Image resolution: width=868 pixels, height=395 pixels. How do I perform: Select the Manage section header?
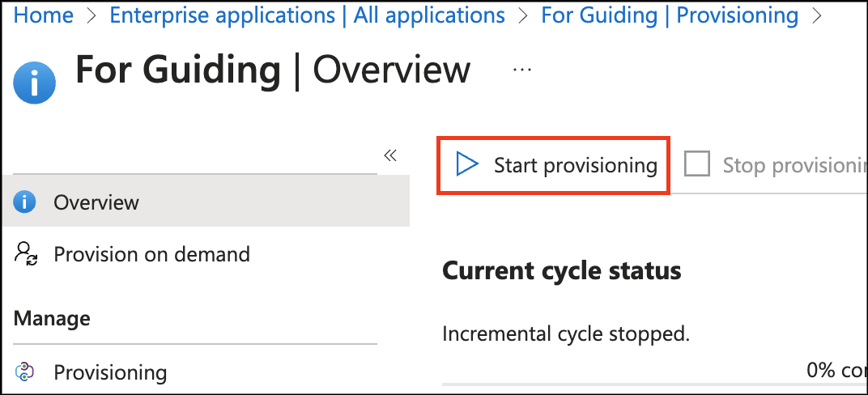pos(52,318)
